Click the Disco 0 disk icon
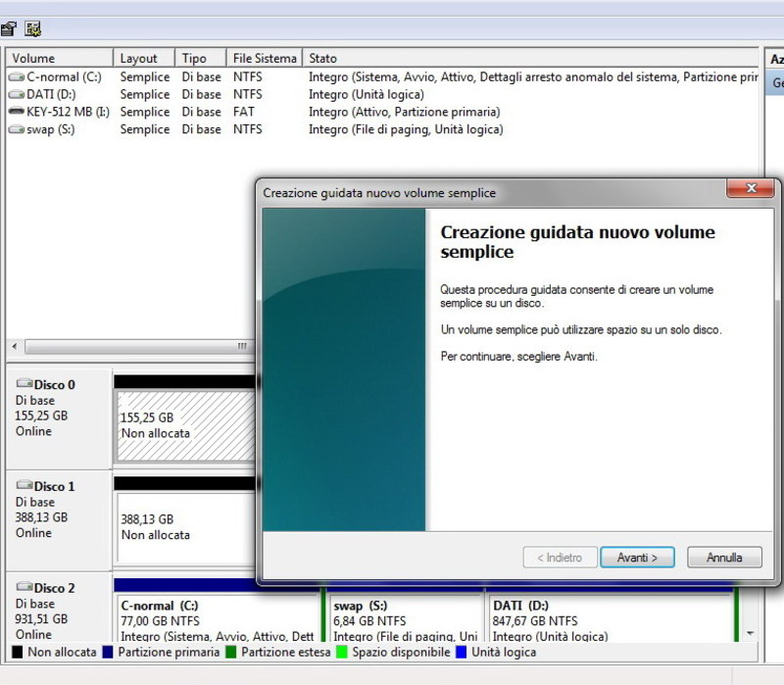Viewport: 784px width, 685px height. (x=24, y=383)
